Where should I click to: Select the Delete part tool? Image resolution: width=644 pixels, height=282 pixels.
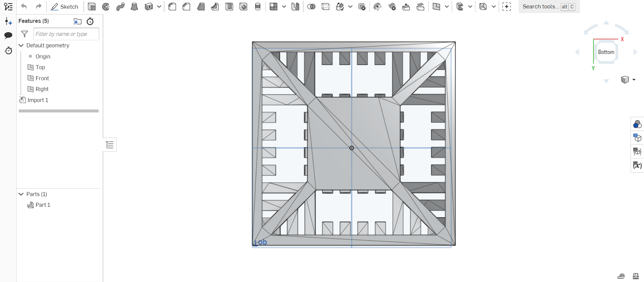tap(362, 7)
